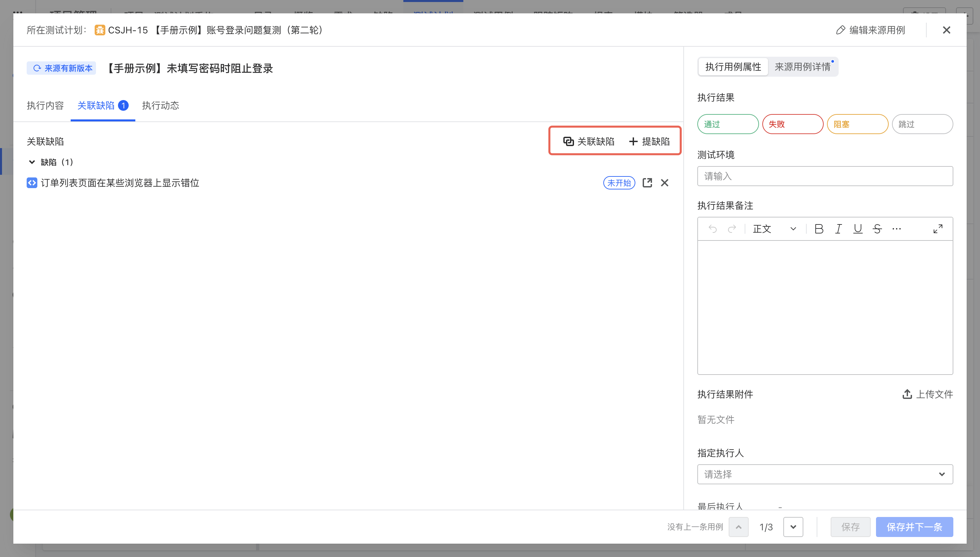Toggle italic formatting in remark editor
This screenshot has height=557, width=980.
[x=838, y=229]
